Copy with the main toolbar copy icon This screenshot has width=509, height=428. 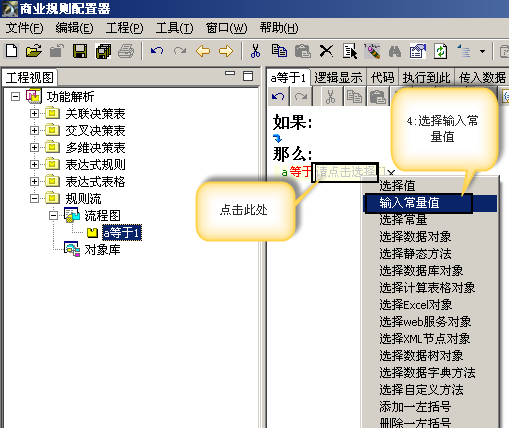279,51
